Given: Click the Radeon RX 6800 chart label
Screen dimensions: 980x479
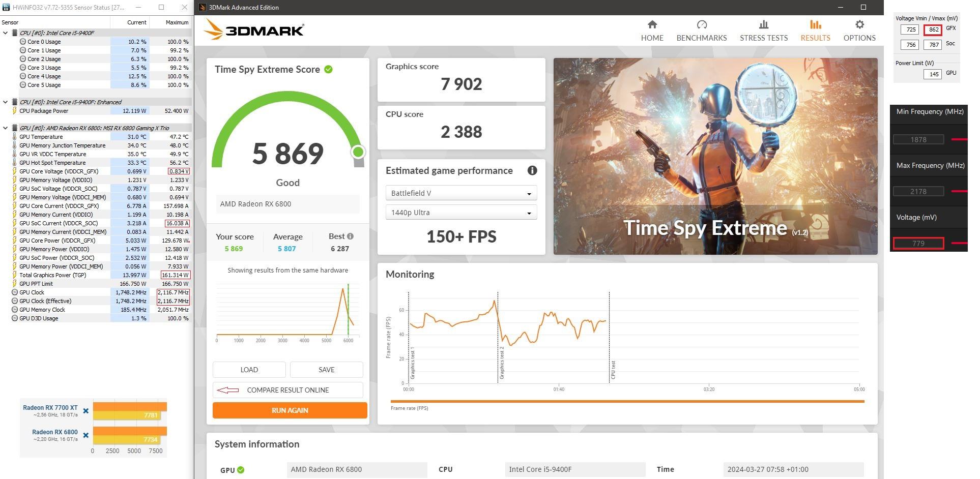Looking at the screenshot, I should (x=54, y=432).
